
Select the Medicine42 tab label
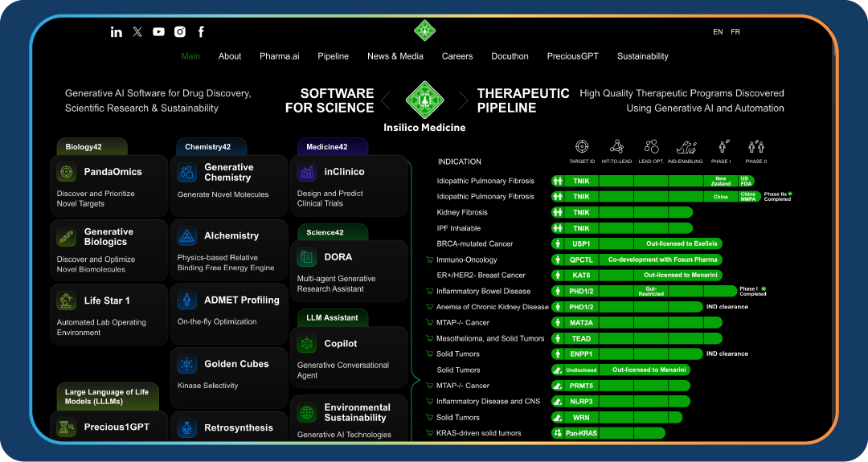coord(332,146)
